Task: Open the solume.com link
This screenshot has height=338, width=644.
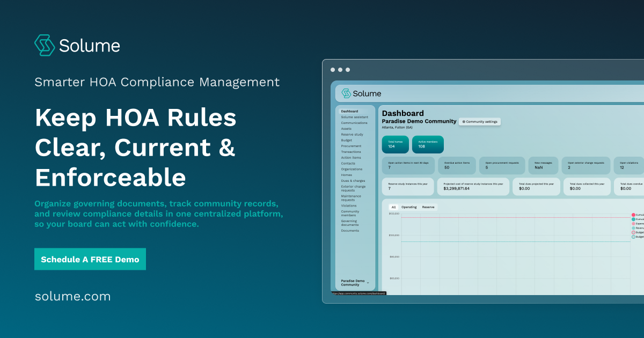Action: pyautogui.click(x=72, y=296)
